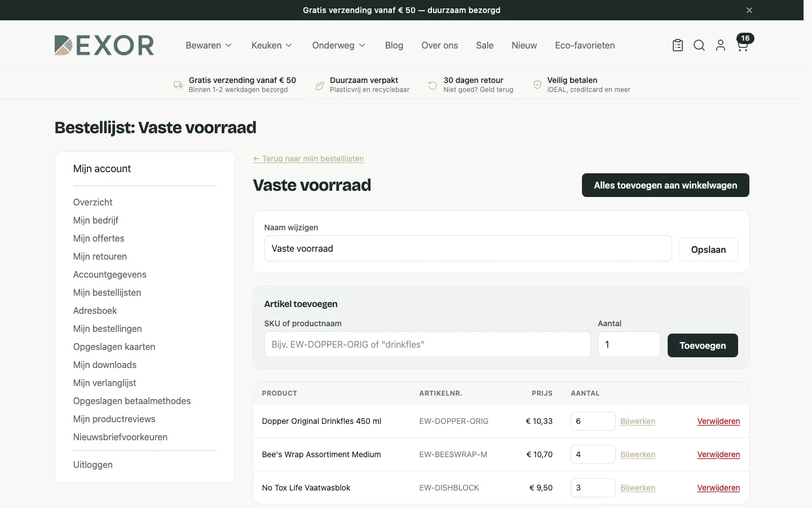Click article number EW-DOPPER-ORIG
812x508 pixels.
coord(454,421)
